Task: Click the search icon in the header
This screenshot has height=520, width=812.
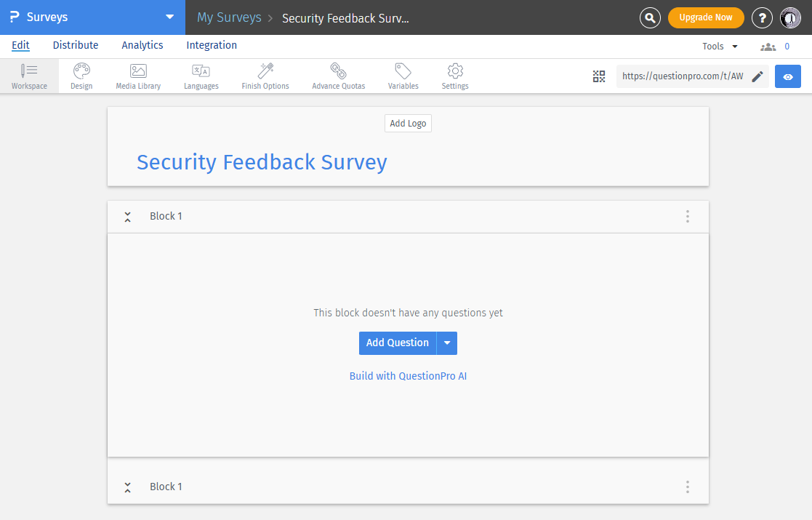Action: pos(650,17)
